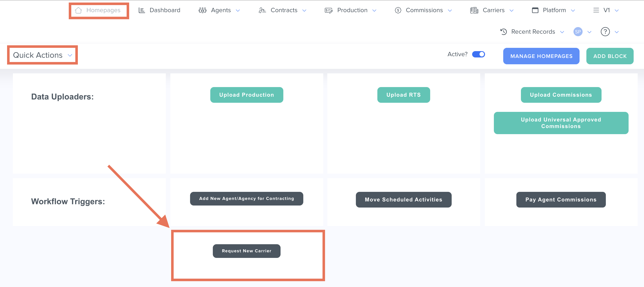Click the Manage Homepages button

[x=541, y=56]
